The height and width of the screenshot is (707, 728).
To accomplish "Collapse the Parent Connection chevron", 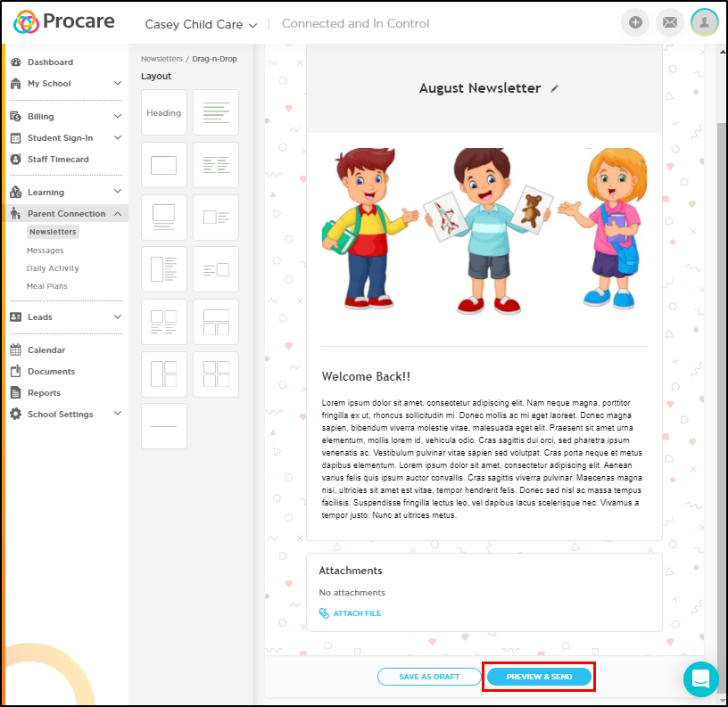I will 118,213.
